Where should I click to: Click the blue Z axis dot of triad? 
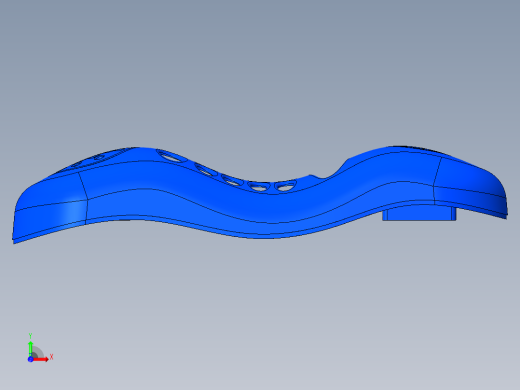30,359
